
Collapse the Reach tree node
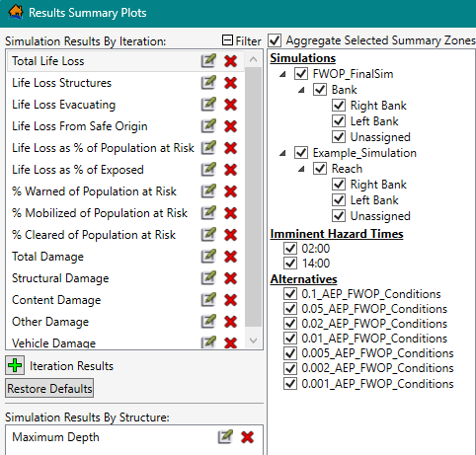click(301, 169)
